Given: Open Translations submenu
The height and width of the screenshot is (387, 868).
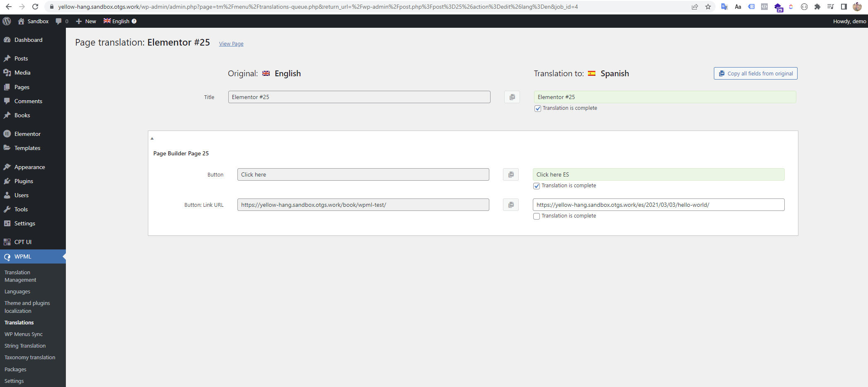Looking at the screenshot, I should pyautogui.click(x=19, y=322).
